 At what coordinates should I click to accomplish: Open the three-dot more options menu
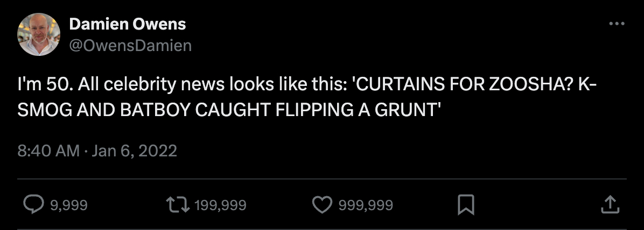click(x=616, y=24)
